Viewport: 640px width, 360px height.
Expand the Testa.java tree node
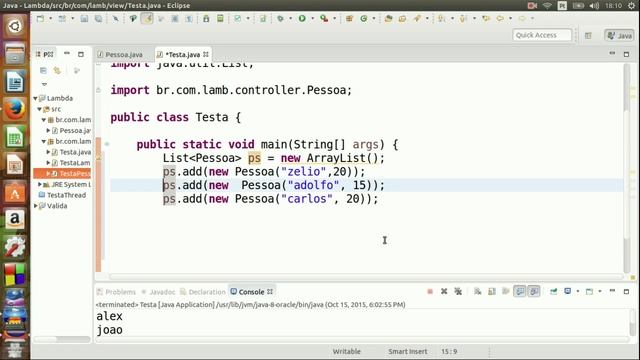point(48,152)
